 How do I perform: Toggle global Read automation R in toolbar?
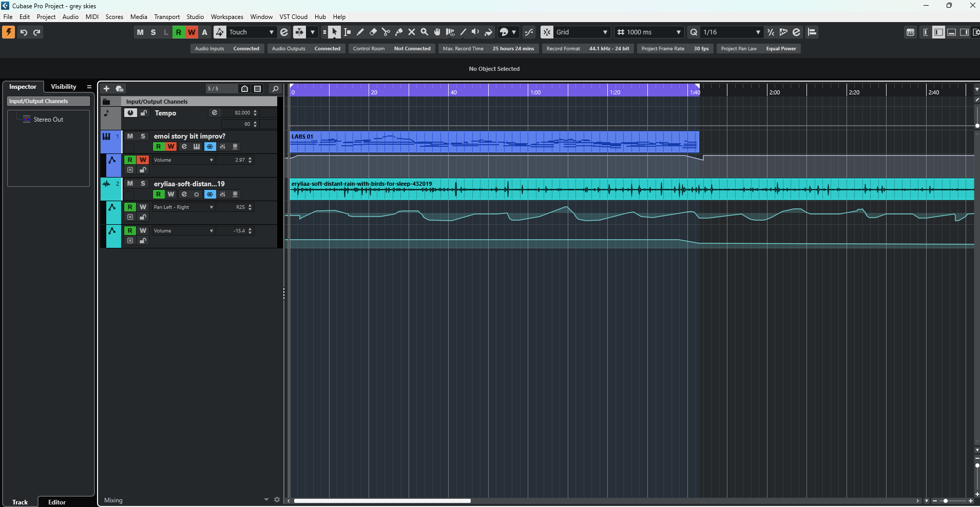pos(179,32)
